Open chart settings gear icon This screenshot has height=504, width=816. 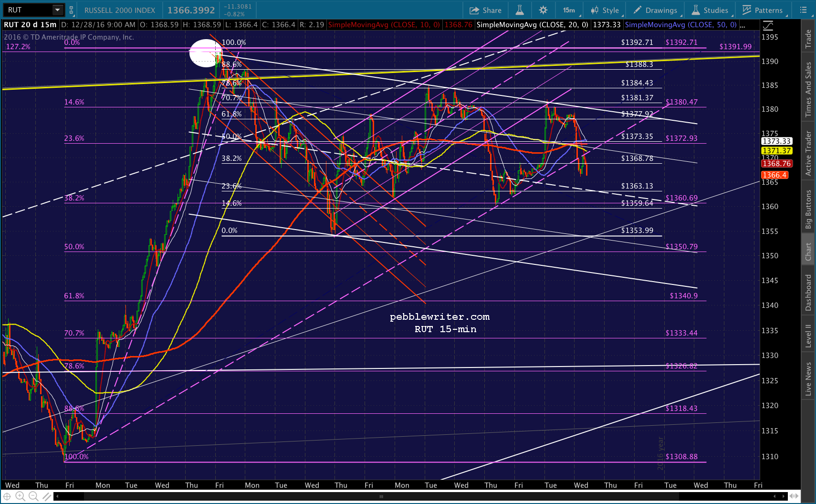pos(543,10)
